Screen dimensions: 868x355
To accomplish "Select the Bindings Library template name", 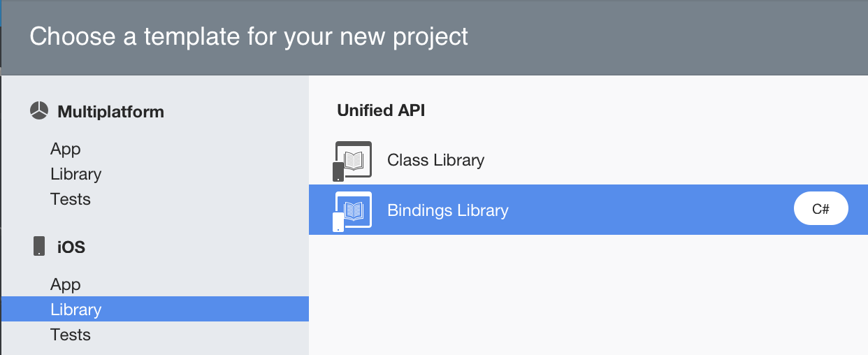I will pyautogui.click(x=447, y=210).
